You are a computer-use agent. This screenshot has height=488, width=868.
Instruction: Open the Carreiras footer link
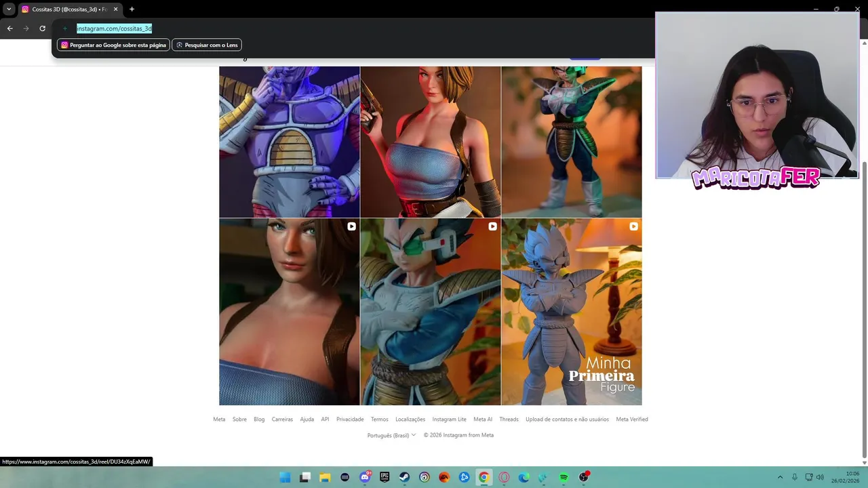(282, 419)
